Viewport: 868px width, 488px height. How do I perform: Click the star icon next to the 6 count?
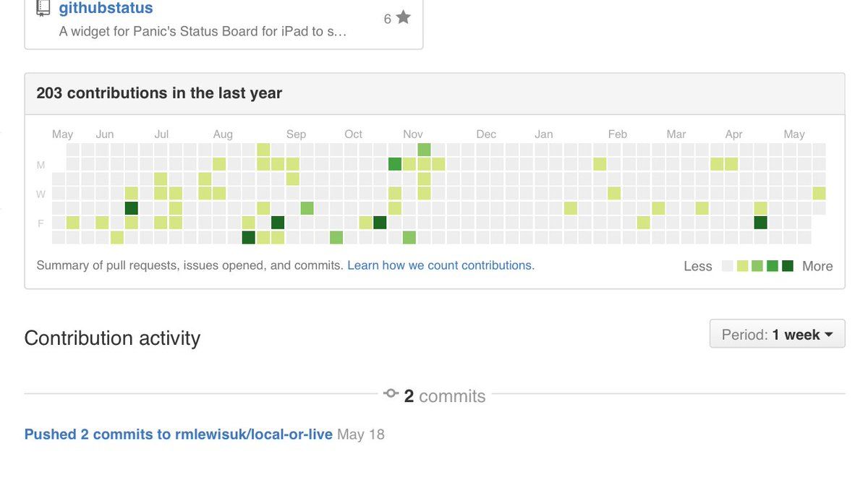404,17
